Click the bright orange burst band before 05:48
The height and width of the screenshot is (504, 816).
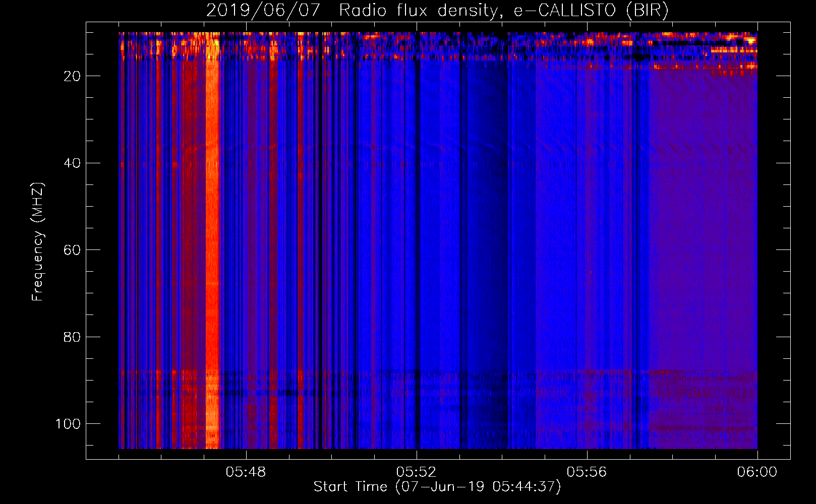tap(212, 242)
